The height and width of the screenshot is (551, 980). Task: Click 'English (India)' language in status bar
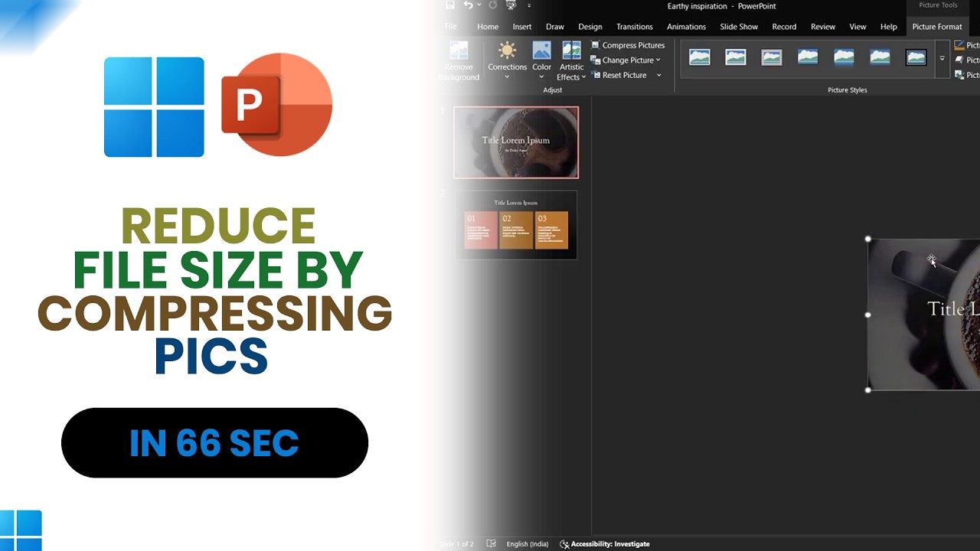point(528,544)
